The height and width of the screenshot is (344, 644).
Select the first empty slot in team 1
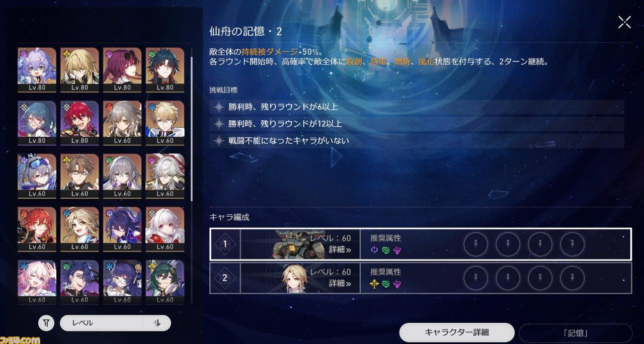(x=476, y=244)
